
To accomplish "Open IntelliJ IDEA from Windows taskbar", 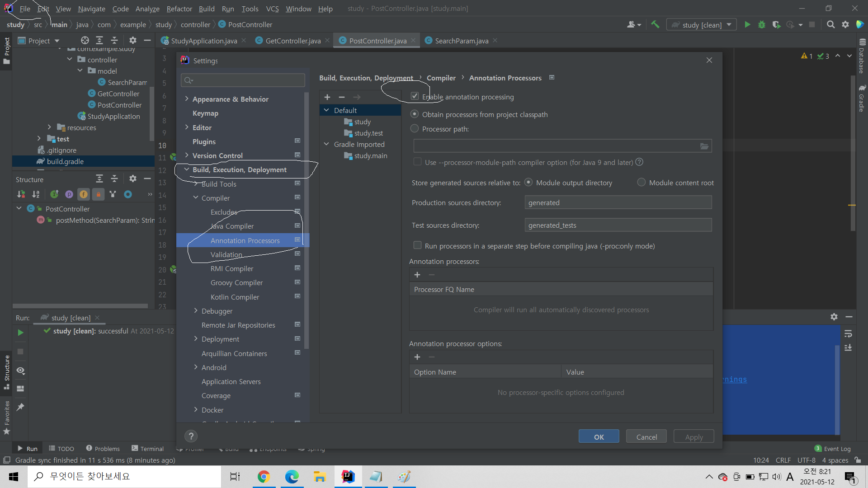I will (x=348, y=477).
